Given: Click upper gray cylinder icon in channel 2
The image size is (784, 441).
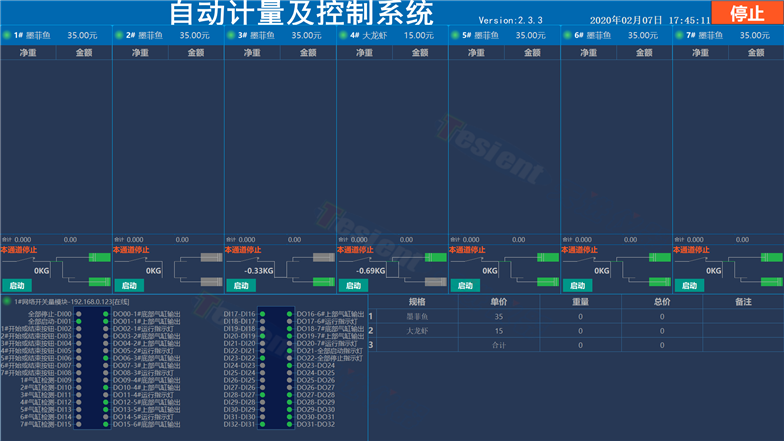Looking at the screenshot, I should coord(211,258).
